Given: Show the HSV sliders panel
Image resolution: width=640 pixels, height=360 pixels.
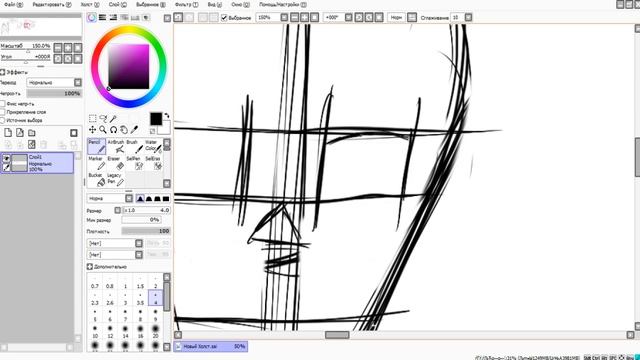Looking at the screenshot, I should 113,17.
